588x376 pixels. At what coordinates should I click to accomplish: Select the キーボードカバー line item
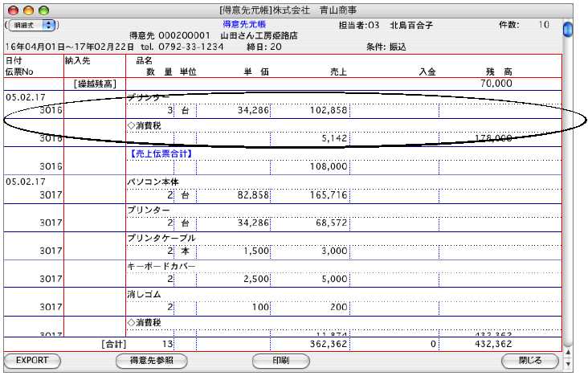pos(161,266)
